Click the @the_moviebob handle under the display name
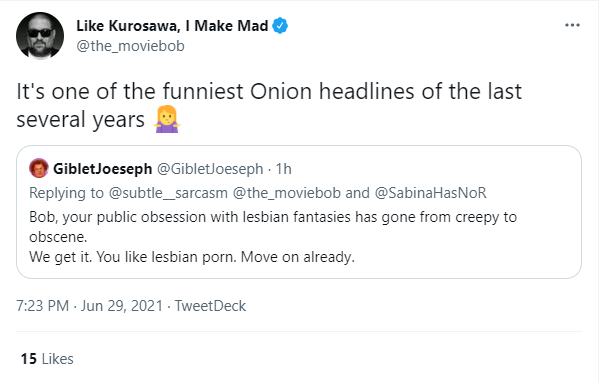Viewport: 602px width, 382px height. [131, 46]
